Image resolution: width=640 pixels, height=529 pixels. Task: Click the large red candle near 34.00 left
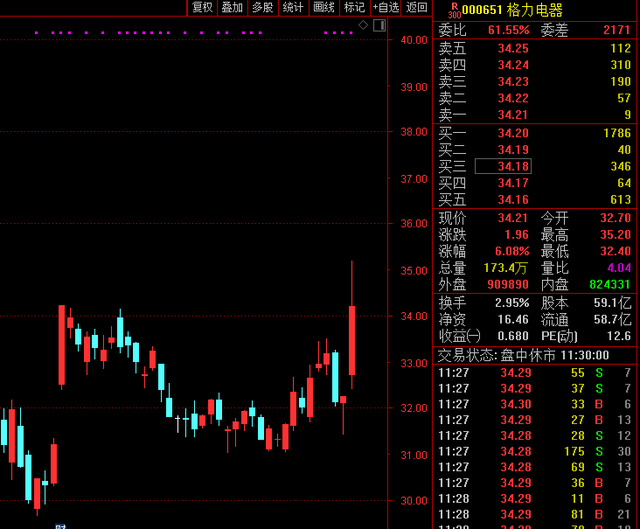pos(62,345)
